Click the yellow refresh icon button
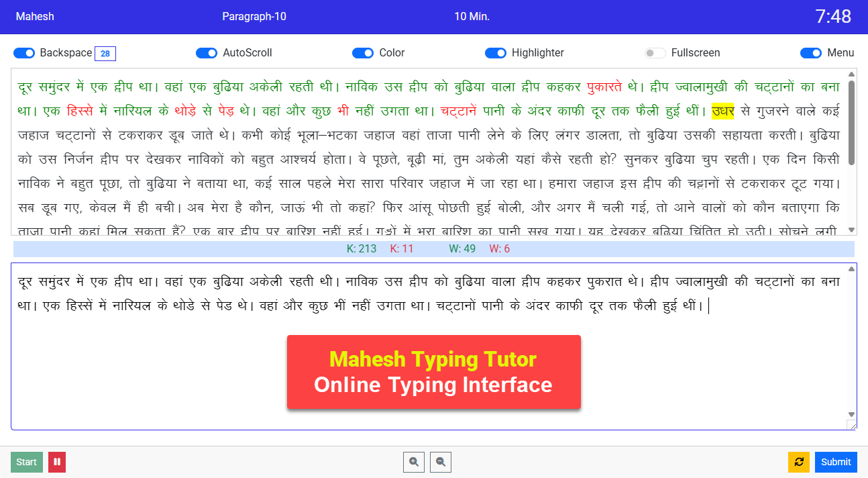868x478 pixels. pyautogui.click(x=799, y=462)
